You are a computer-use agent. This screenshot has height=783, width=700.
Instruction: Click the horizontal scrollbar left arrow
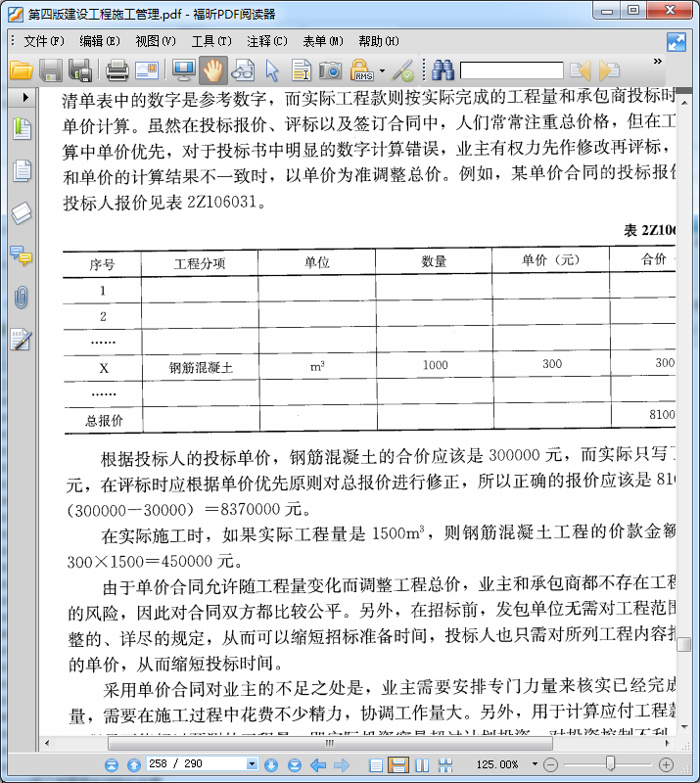point(47,744)
